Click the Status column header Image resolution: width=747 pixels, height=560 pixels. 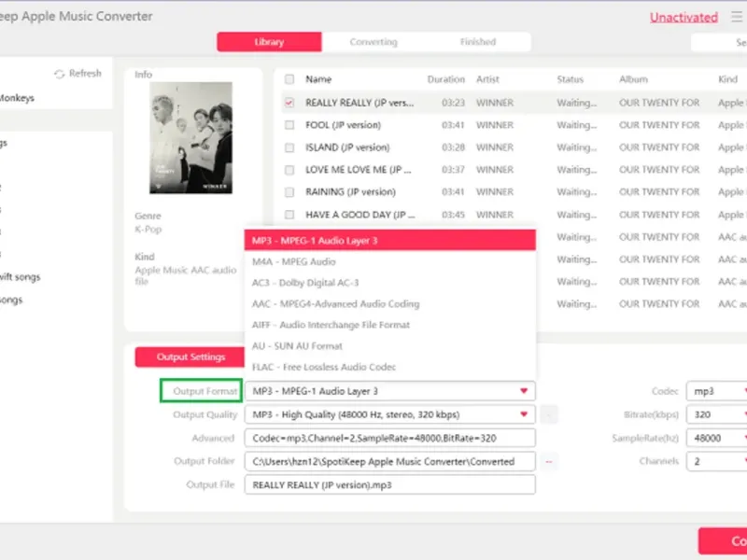point(571,79)
